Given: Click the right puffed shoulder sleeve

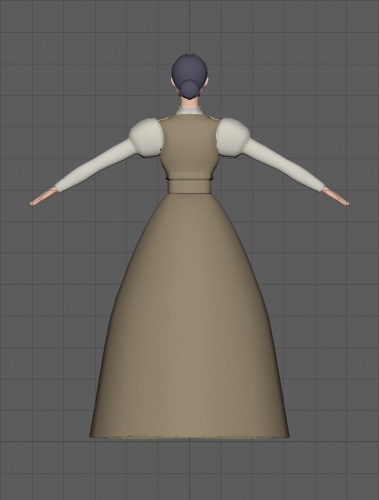Looking at the screenshot, I should [x=233, y=137].
